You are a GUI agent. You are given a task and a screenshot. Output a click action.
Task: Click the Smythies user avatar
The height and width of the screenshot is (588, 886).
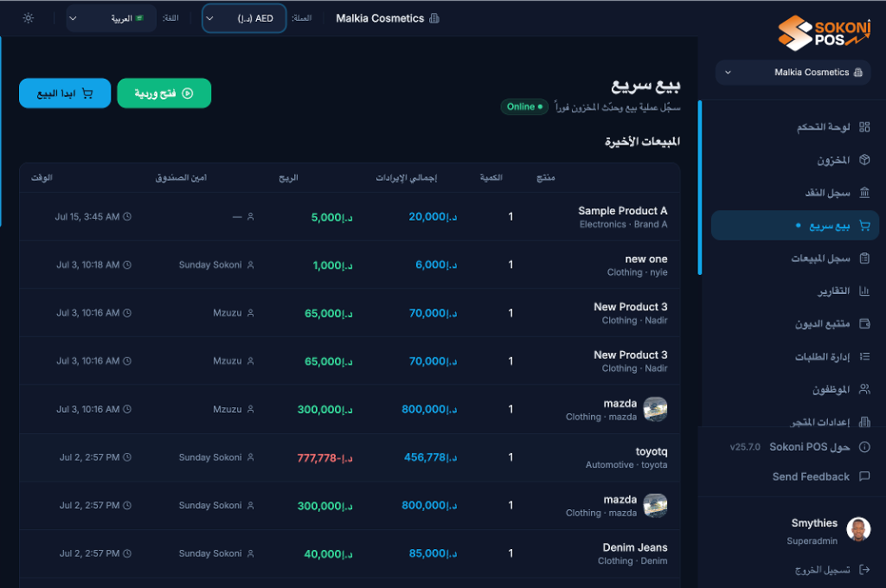(x=857, y=529)
